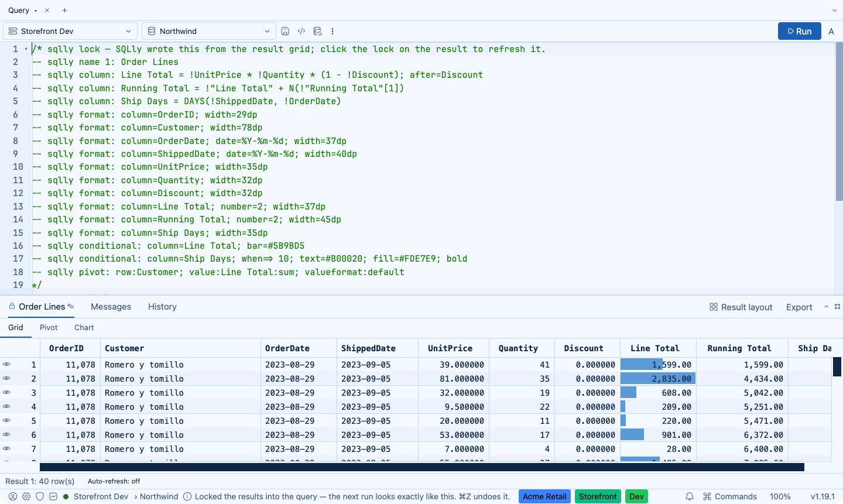The height and width of the screenshot is (504, 843).
Task: Click the database refresh icon in toolbar
Action: click(x=317, y=31)
